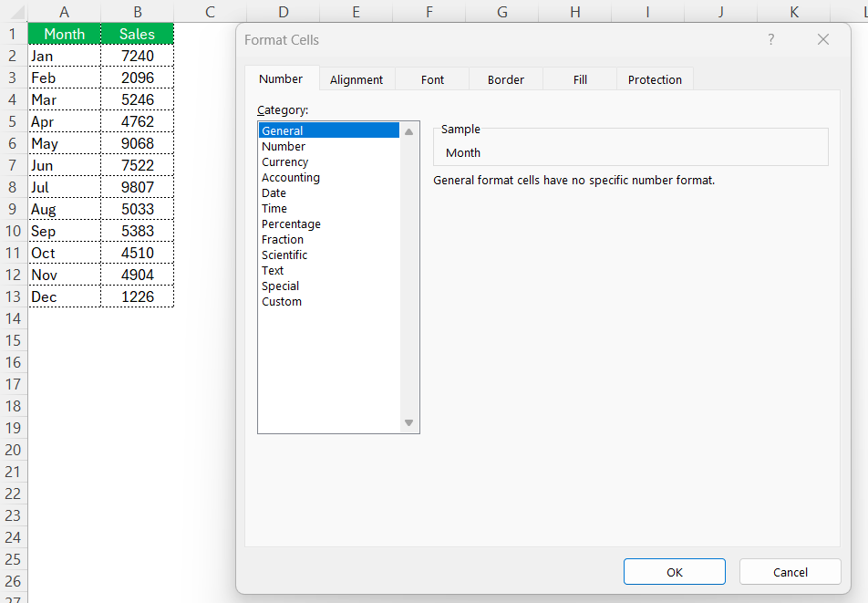
Task: Select the Mar cell
Action: tap(64, 99)
